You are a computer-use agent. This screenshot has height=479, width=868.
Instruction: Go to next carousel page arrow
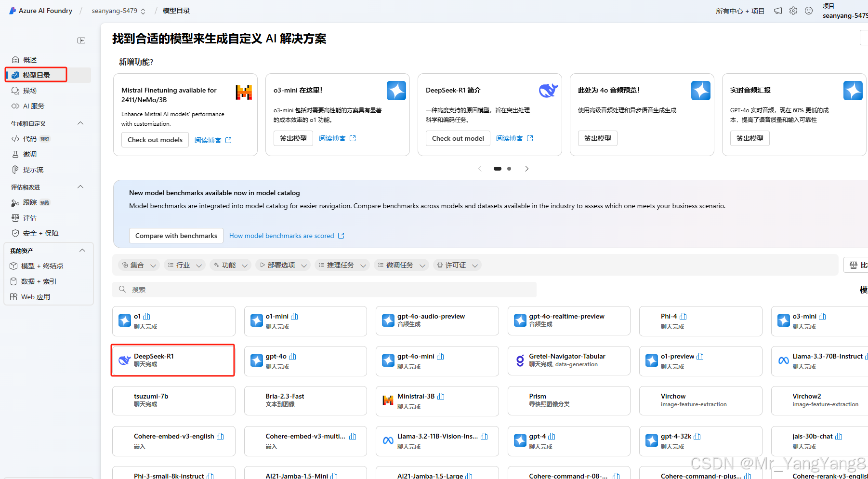[x=526, y=169]
